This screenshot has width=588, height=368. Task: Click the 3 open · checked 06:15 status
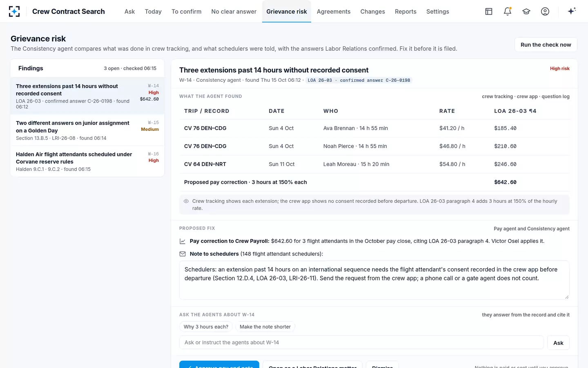[130, 68]
